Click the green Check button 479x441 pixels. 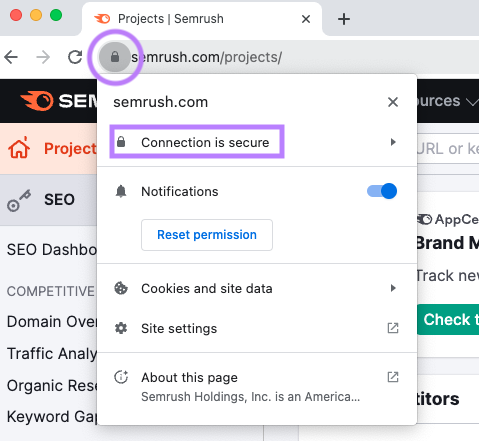pyautogui.click(x=448, y=319)
